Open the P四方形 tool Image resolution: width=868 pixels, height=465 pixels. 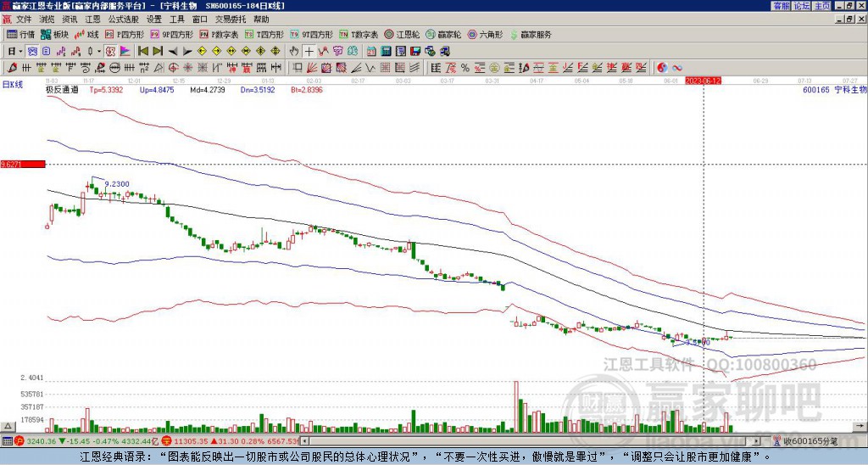[125, 34]
